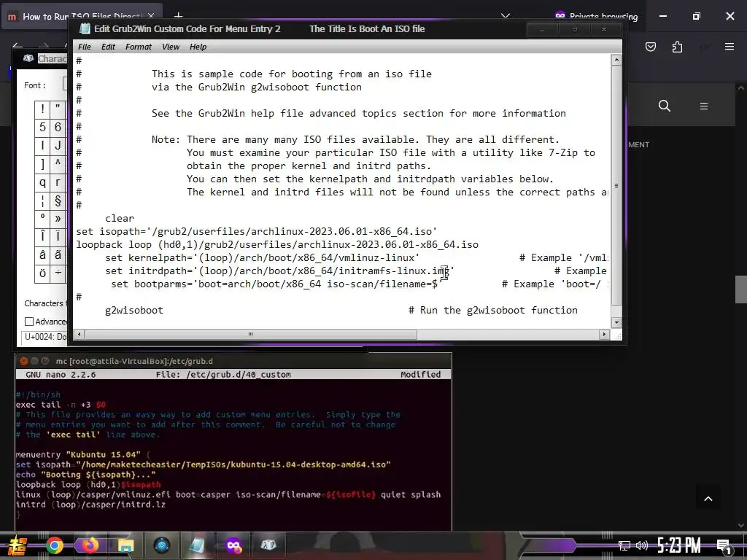Open a new browser tab with plus button
The height and width of the screenshot is (560, 747).
tap(178, 16)
